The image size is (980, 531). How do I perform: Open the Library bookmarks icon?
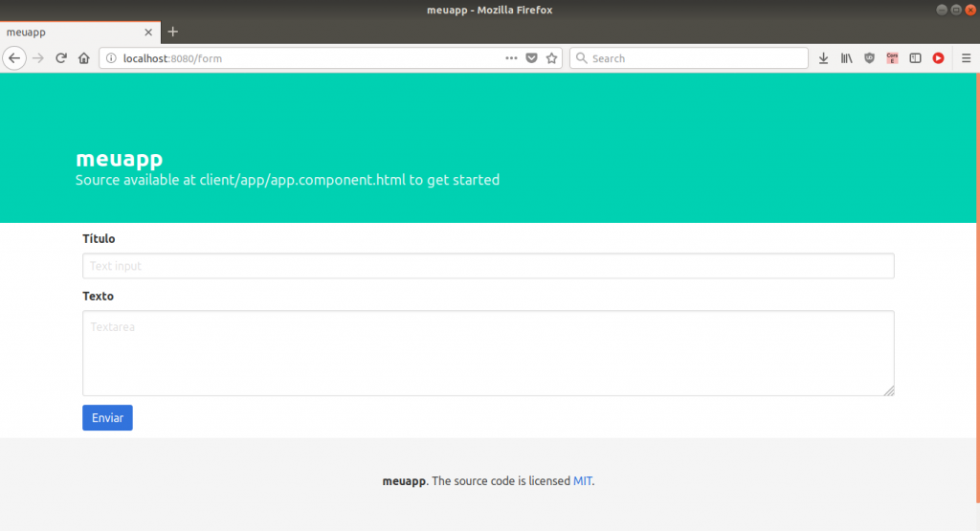tap(846, 58)
